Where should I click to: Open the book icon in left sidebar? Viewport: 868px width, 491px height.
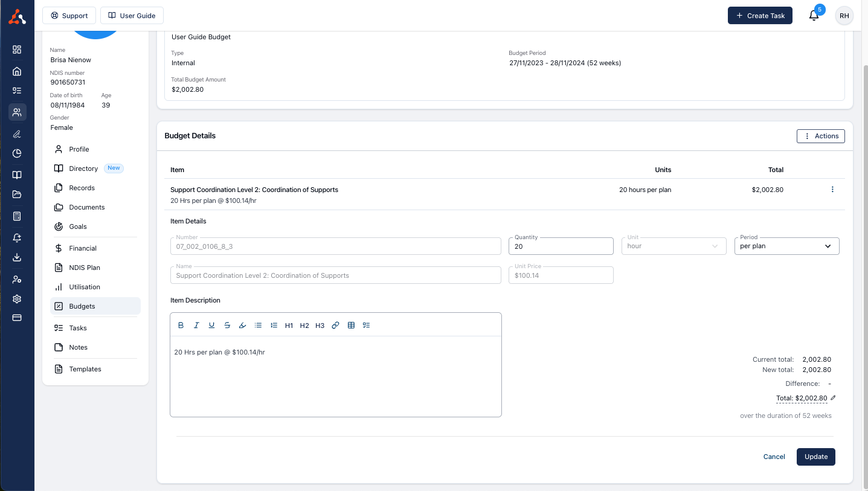(x=17, y=175)
